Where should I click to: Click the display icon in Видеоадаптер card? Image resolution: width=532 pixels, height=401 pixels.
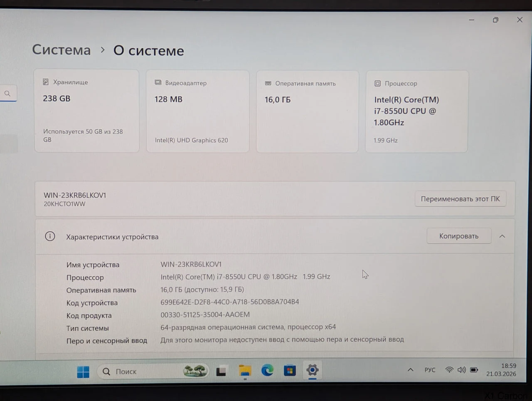[158, 82]
